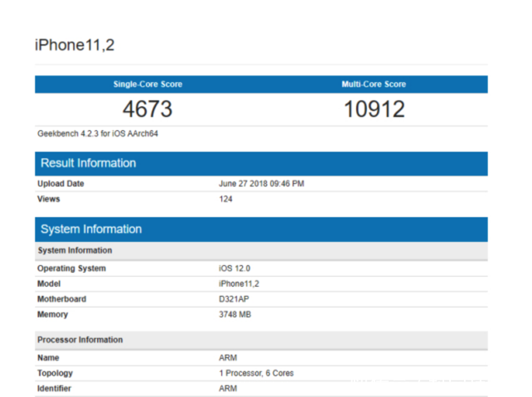This screenshot has height=397, width=532.
Task: Click the blue System Information section header
Action: [91, 230]
